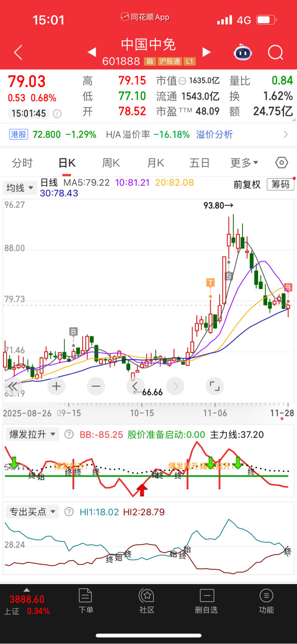Tap the 融 margin trading badge
The height and width of the screenshot is (644, 297).
pyautogui.click(x=150, y=62)
